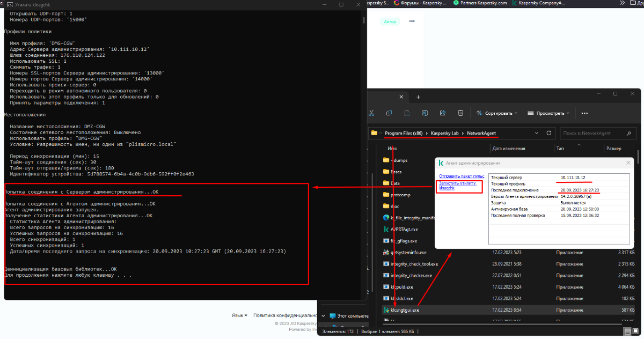Click Последнее подключение row in agent dialog
The image size is (644, 339).
[558, 190]
